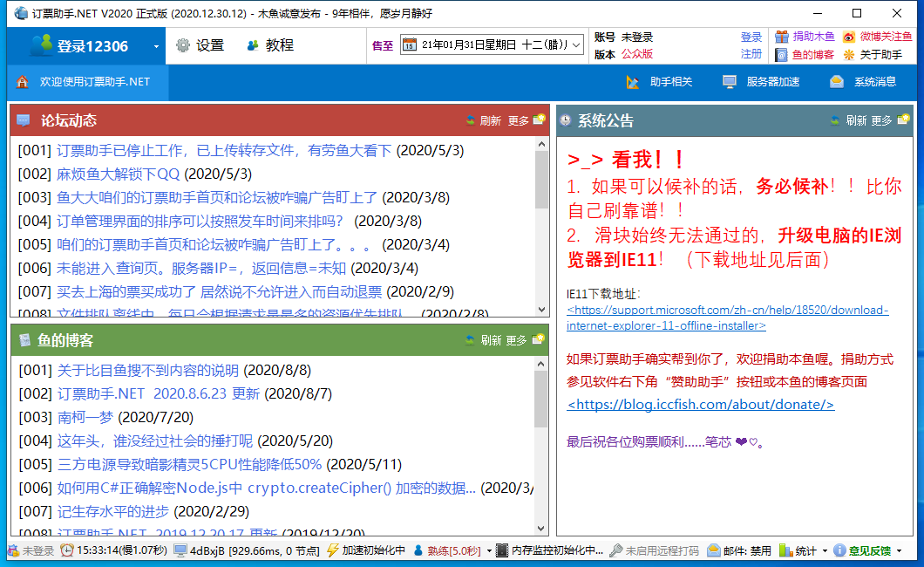Click the 内存监控初始化中 status icon
Viewport: 924px width, 567px height.
click(x=502, y=550)
